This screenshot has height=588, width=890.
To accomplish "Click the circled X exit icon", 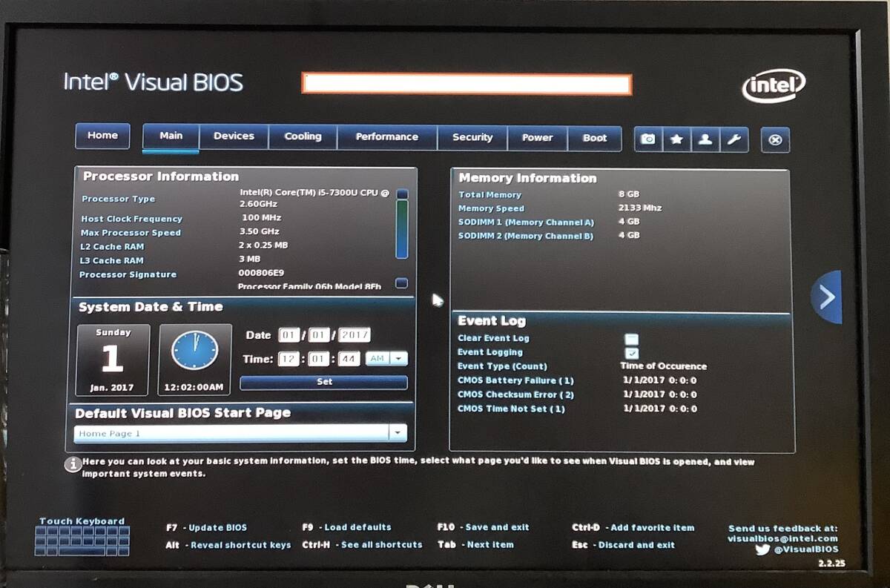I will 775,140.
